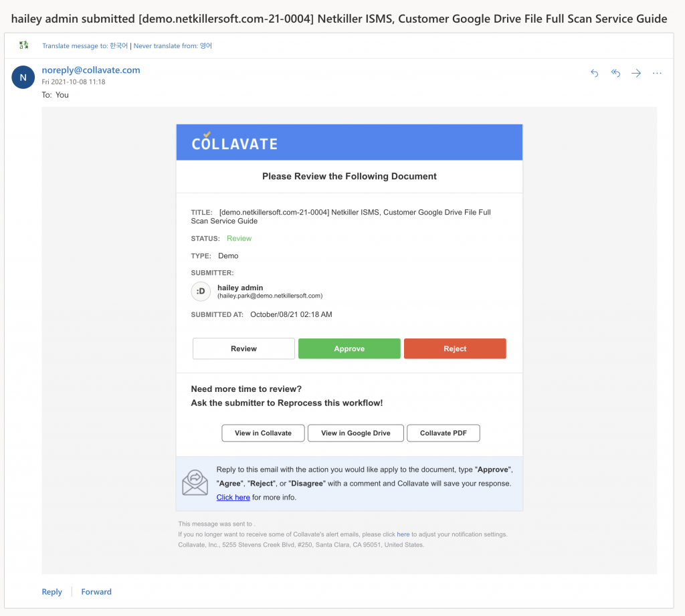The image size is (685, 616).
Task: Open View in Collavate
Action: (x=263, y=433)
